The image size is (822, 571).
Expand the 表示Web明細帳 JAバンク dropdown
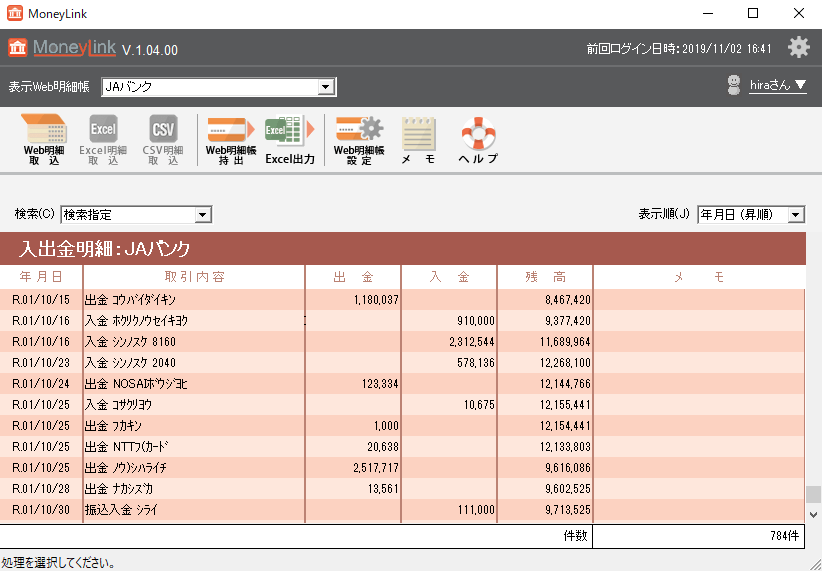pyautogui.click(x=326, y=87)
